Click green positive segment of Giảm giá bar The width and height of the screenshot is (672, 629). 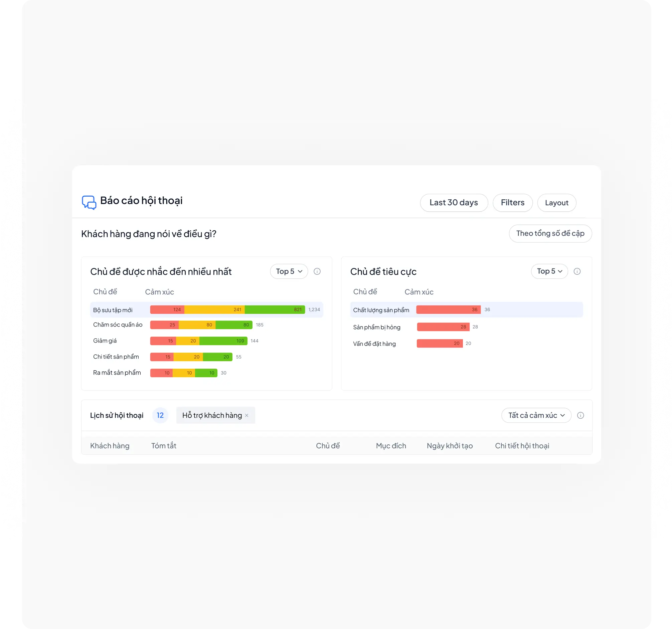pos(223,341)
